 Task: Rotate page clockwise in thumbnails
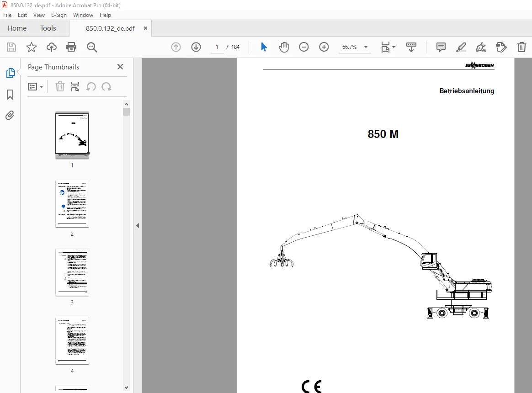tap(106, 86)
